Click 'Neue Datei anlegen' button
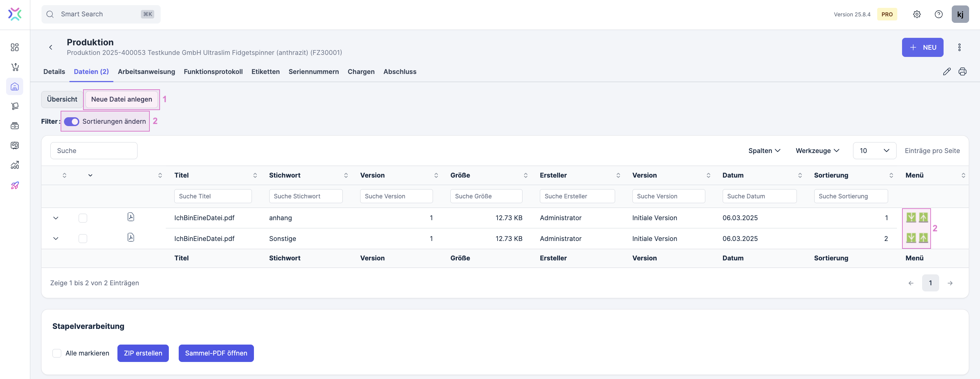Screen dimensions: 980x379 [x=122, y=100]
